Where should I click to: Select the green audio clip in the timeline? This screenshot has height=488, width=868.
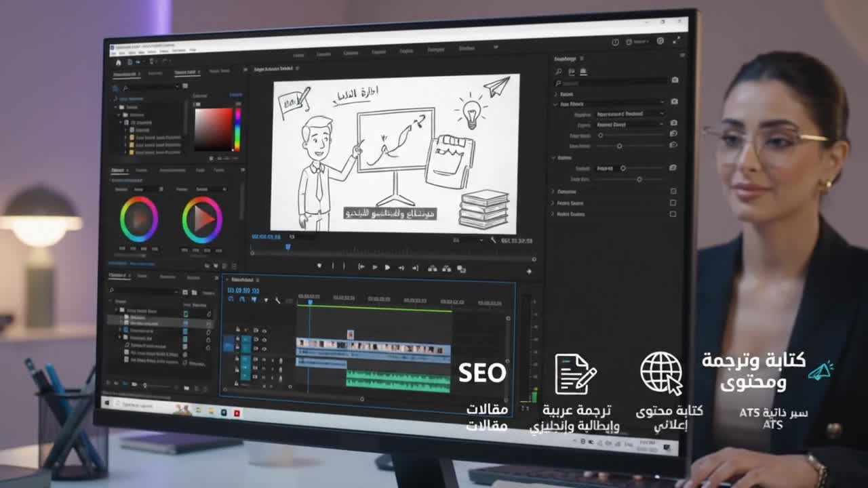(x=398, y=381)
